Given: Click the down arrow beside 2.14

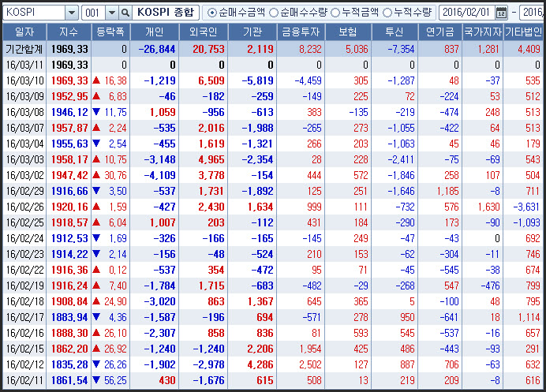Looking at the screenshot, I should point(96,253).
